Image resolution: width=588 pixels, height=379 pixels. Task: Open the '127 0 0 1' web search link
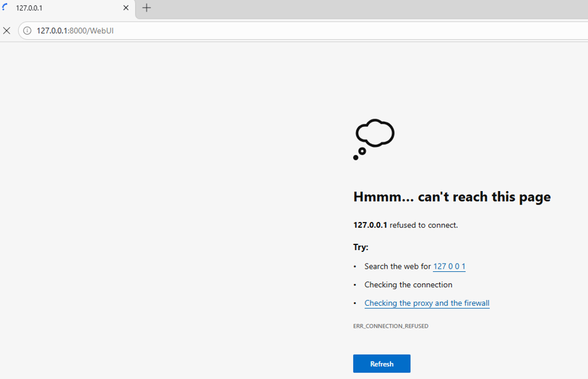[x=449, y=267]
